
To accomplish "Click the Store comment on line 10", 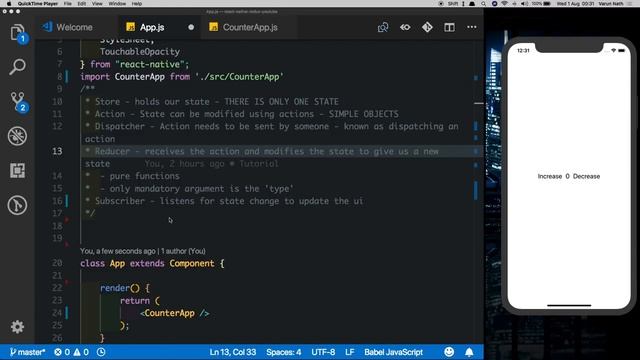I will (x=212, y=102).
